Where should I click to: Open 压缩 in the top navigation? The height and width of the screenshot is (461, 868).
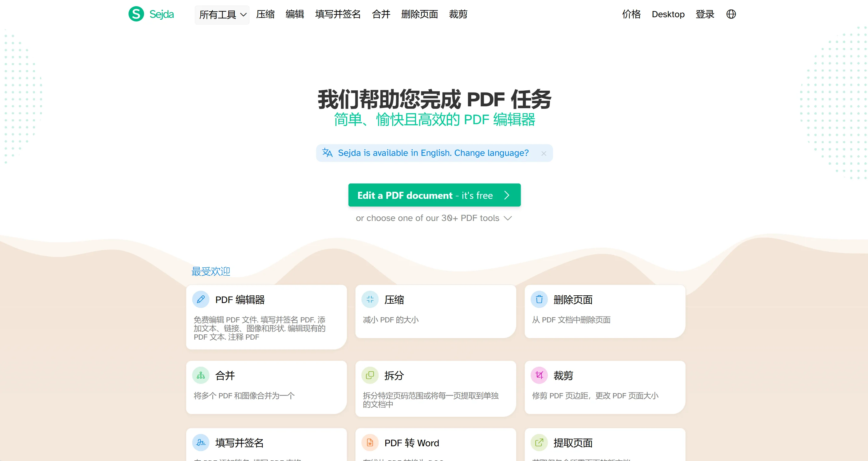pos(265,14)
